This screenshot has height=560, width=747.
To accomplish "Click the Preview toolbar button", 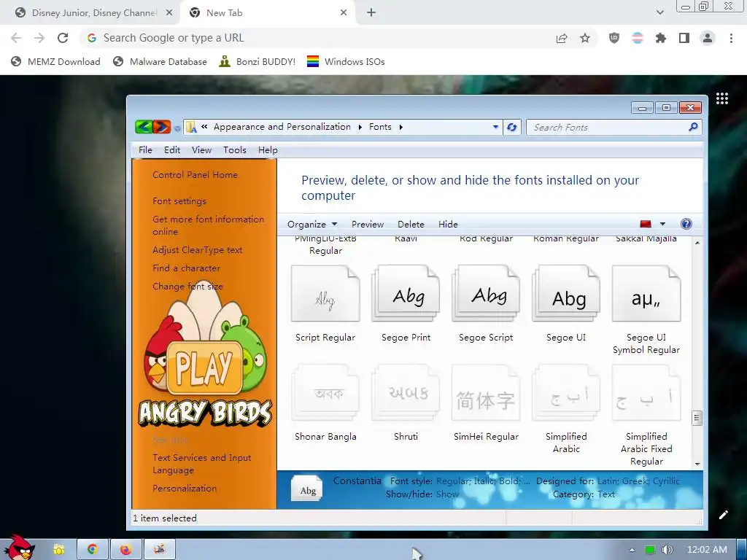I will point(368,224).
